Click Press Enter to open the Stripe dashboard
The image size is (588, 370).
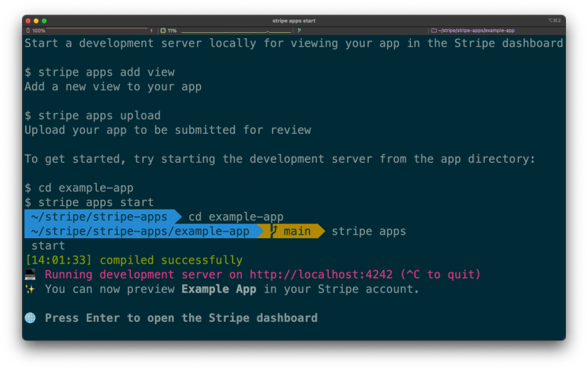(182, 318)
